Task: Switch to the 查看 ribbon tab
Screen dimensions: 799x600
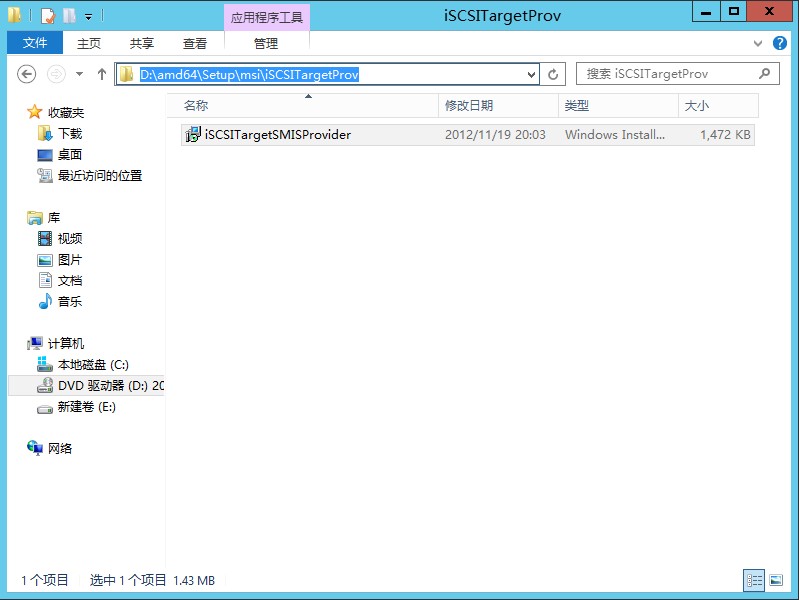Action: [x=195, y=43]
